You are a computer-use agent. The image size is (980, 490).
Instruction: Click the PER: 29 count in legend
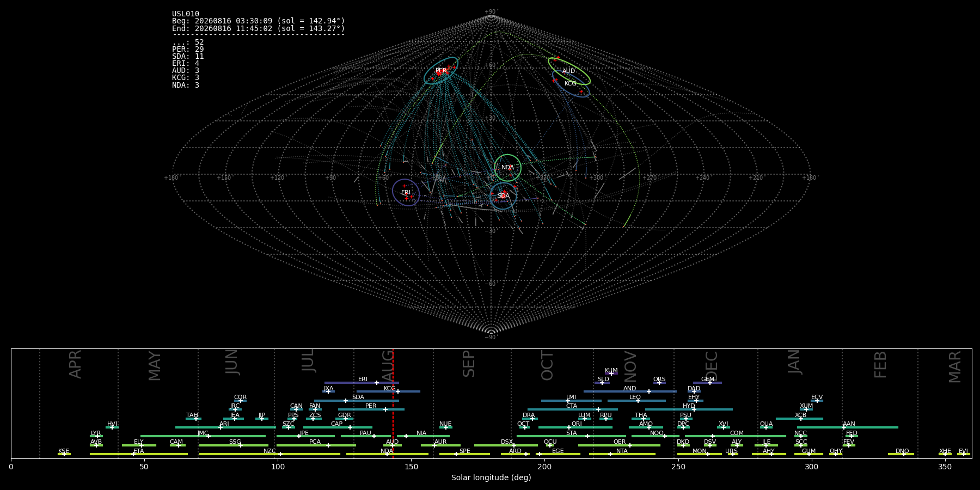click(188, 50)
